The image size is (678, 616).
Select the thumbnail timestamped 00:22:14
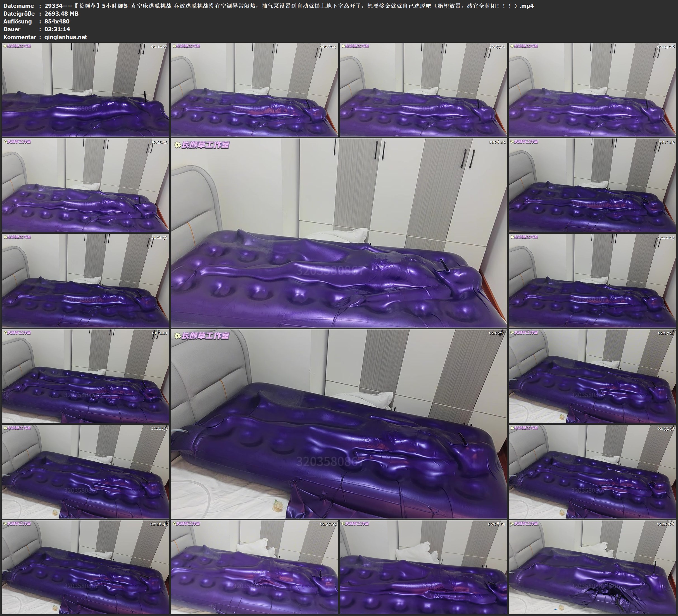254,89
